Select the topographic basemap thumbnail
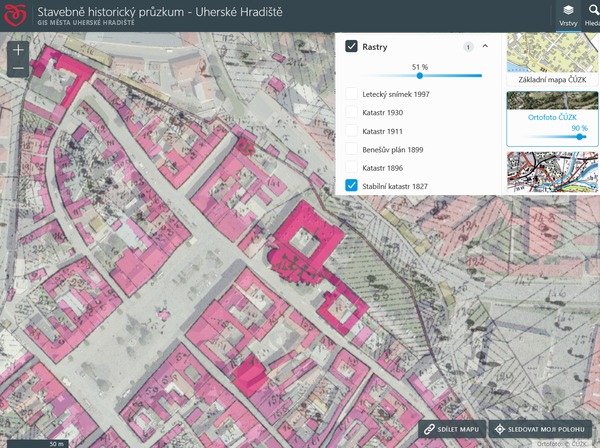 point(552,172)
